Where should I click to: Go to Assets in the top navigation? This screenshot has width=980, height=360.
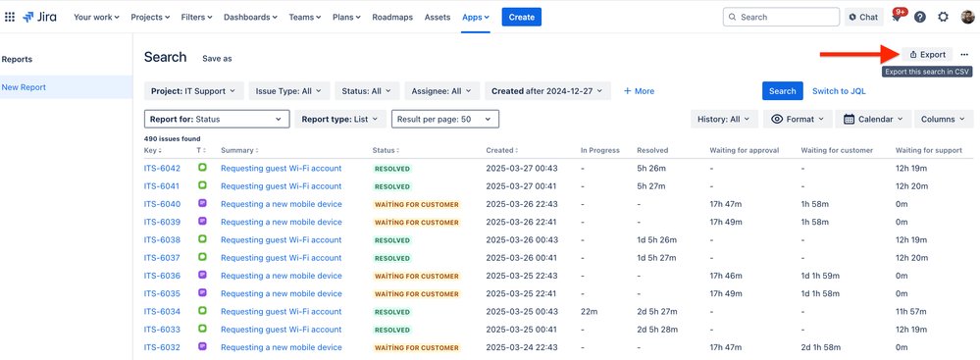point(438,17)
